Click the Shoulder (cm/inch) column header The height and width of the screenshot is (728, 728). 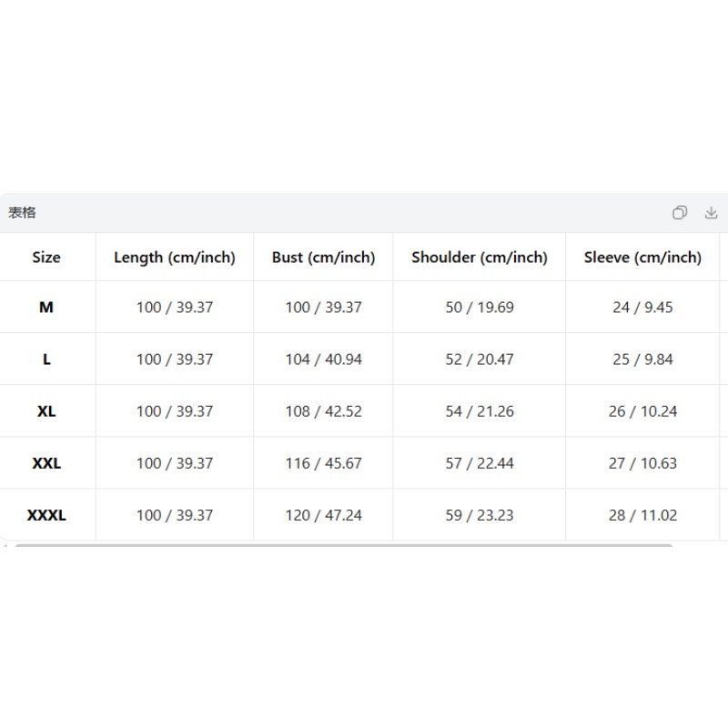click(x=480, y=258)
